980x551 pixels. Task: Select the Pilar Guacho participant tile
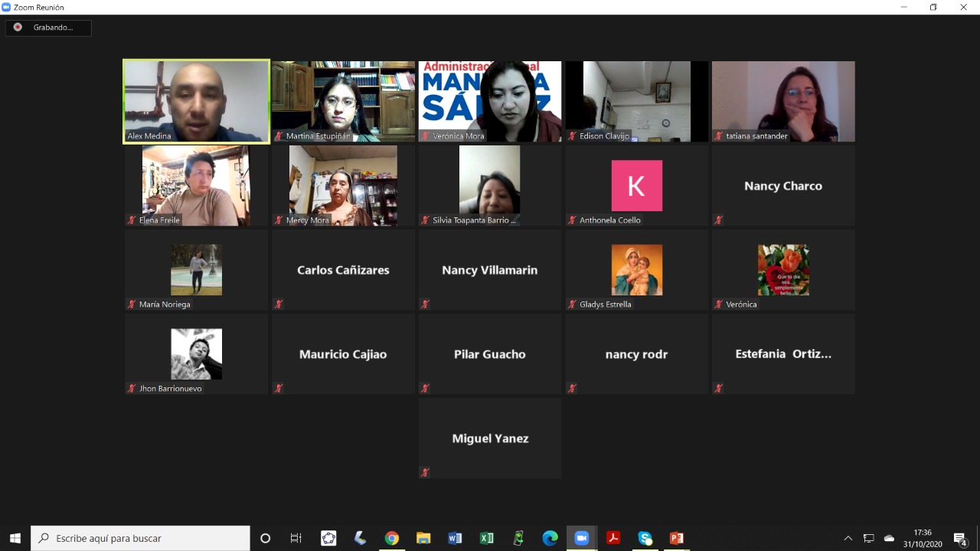490,354
